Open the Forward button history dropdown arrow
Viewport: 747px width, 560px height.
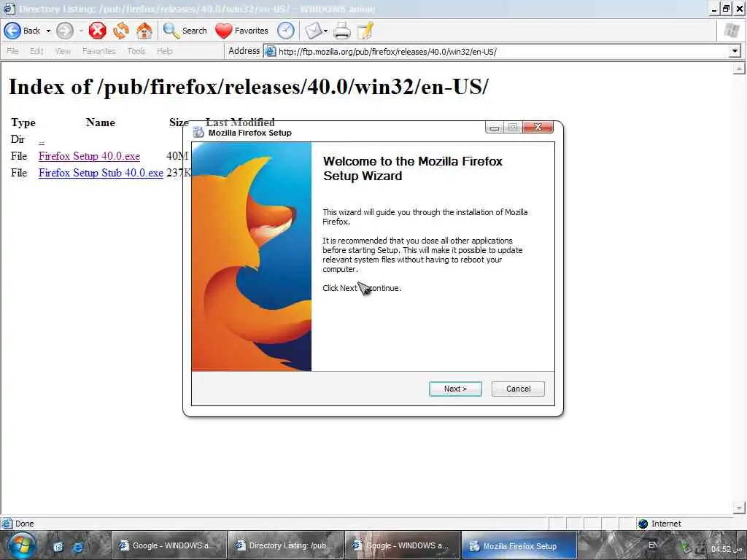[x=81, y=31]
